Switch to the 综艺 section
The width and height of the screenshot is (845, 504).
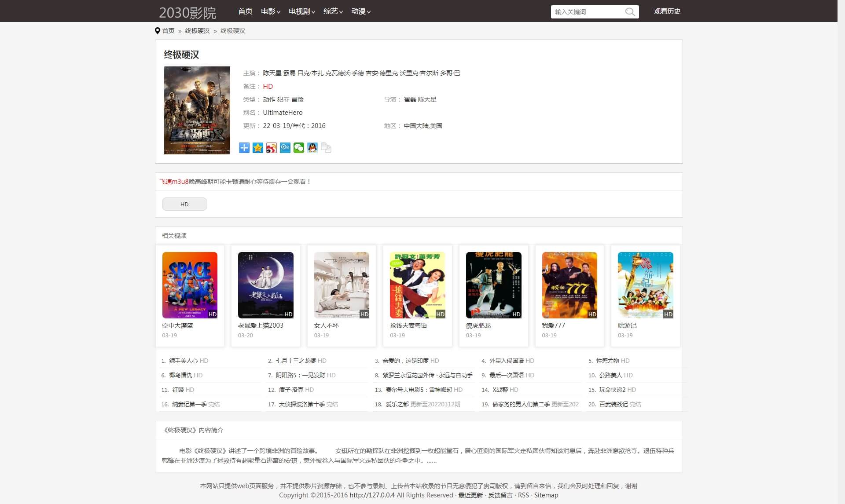331,11
